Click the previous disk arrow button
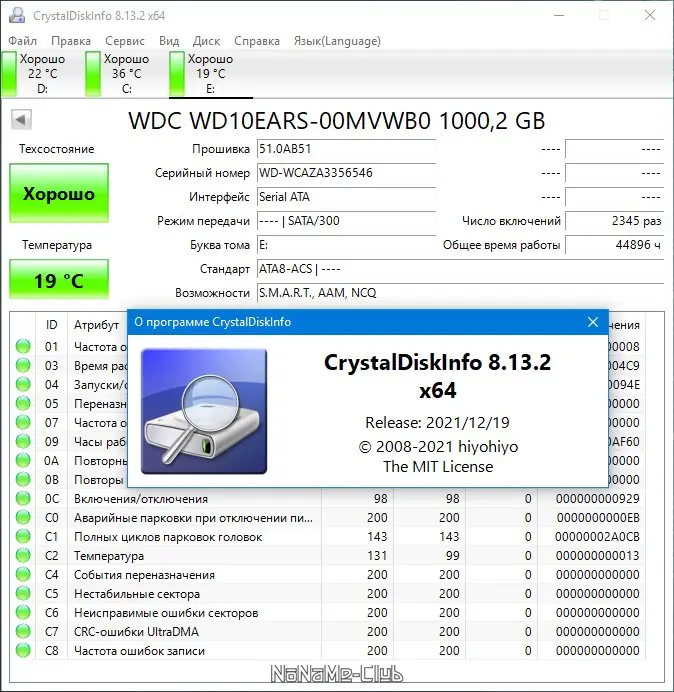Image resolution: width=674 pixels, height=692 pixels. point(21,120)
